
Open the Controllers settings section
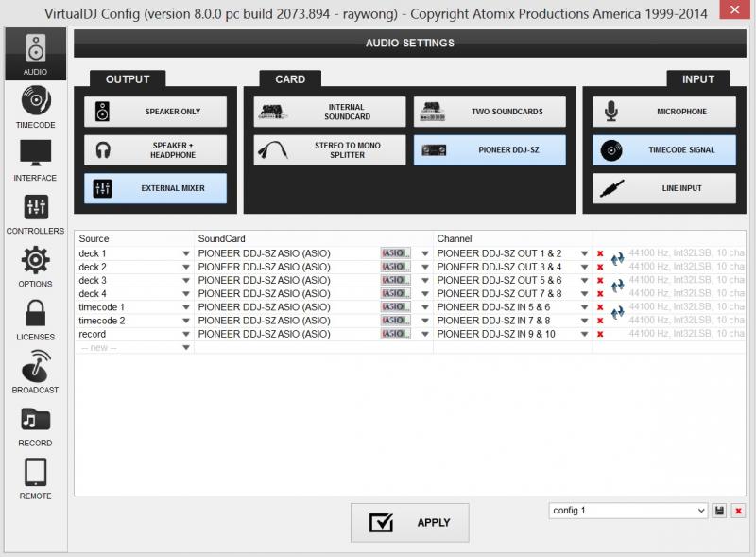[35, 213]
